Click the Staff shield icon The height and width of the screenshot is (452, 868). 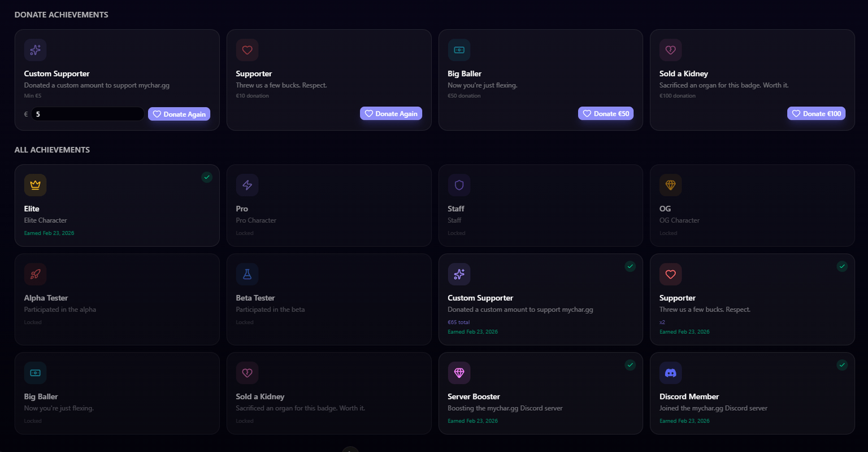pos(459,185)
